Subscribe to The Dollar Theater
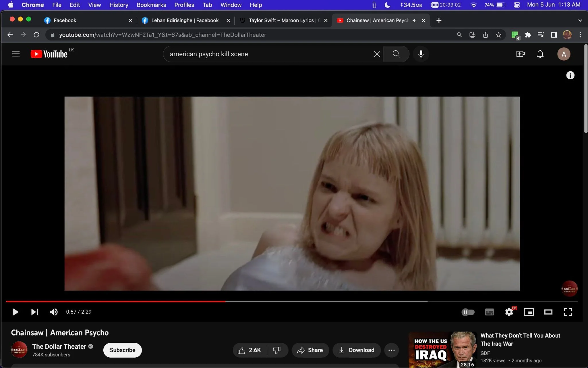588x368 pixels. point(123,350)
